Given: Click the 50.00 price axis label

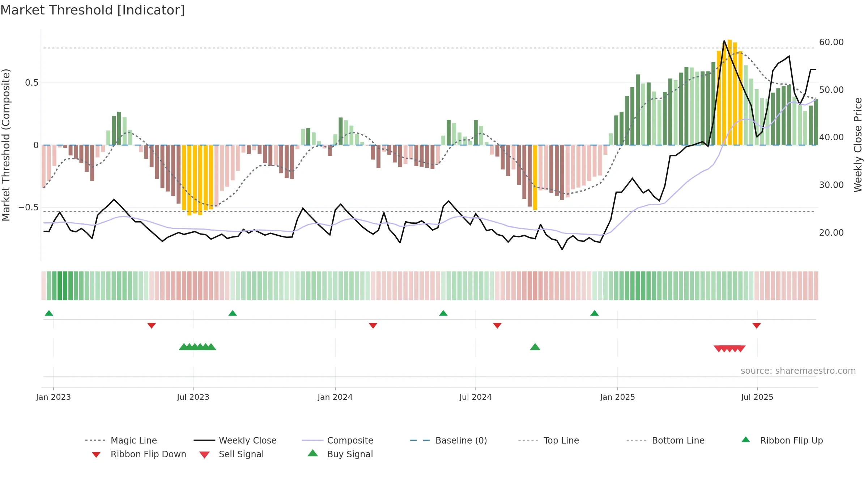Looking at the screenshot, I should coord(831,90).
